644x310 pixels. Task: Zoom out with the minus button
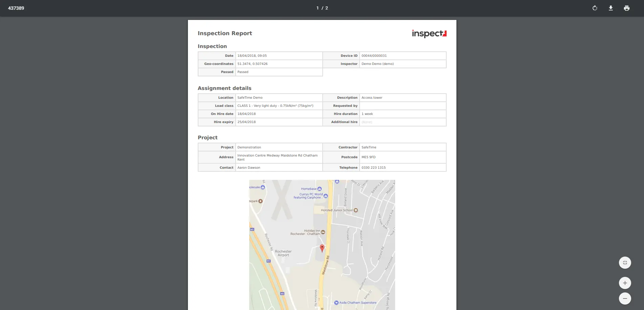click(625, 299)
